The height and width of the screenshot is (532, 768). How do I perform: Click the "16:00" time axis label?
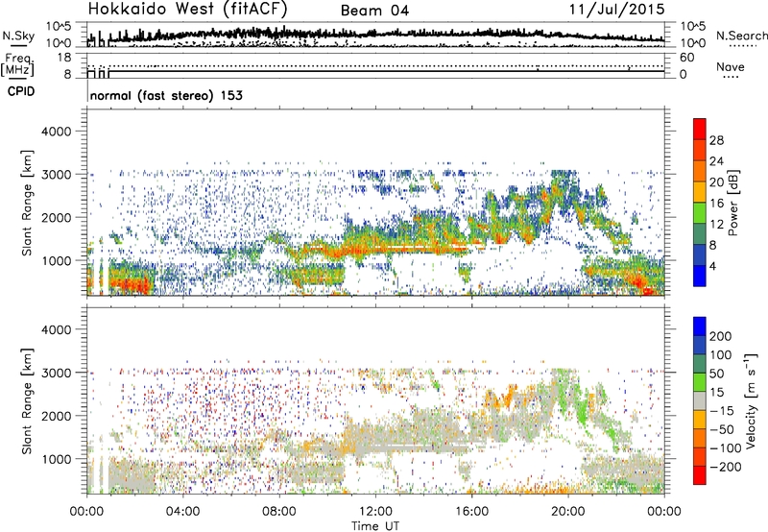point(471,512)
